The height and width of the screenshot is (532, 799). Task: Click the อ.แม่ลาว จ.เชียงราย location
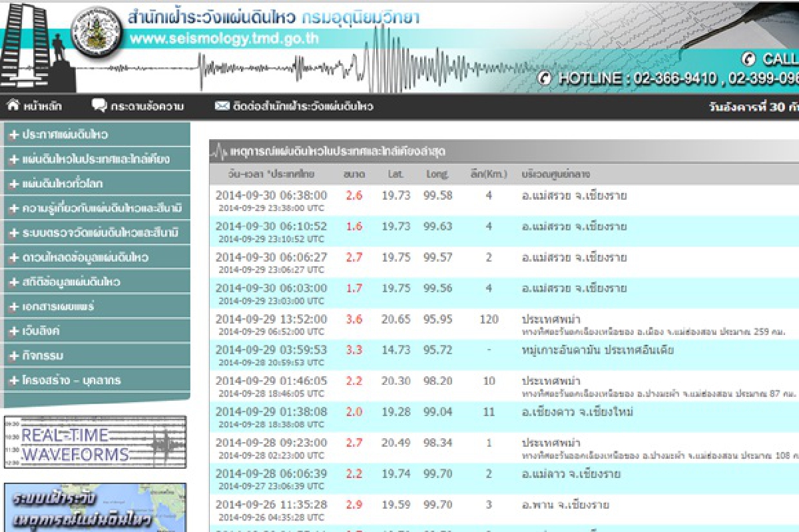click(x=571, y=473)
